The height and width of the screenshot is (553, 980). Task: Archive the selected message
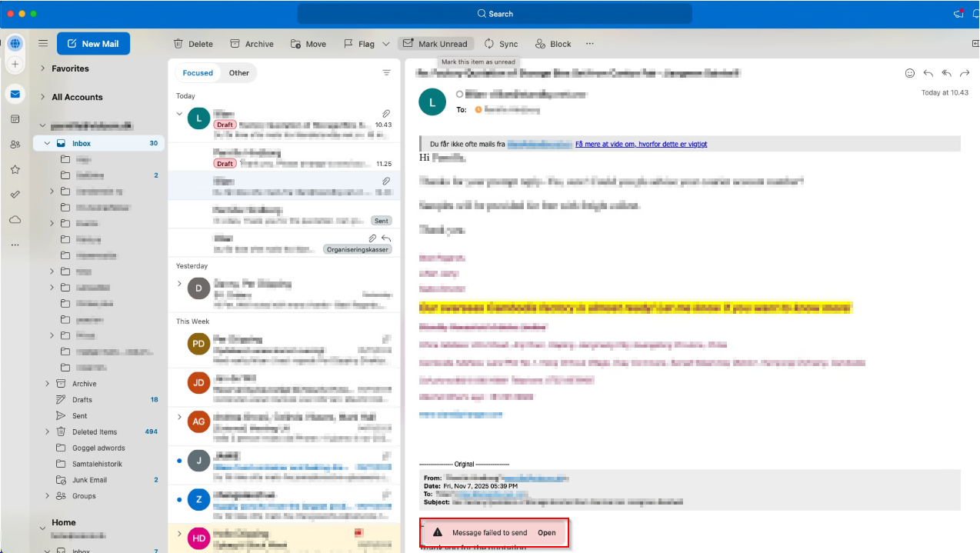pos(252,44)
